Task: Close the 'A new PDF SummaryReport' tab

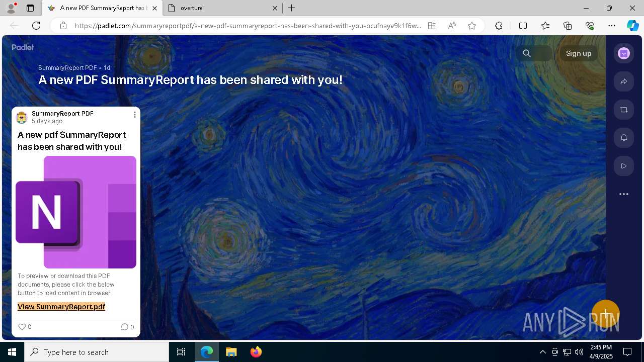Action: coord(154,8)
